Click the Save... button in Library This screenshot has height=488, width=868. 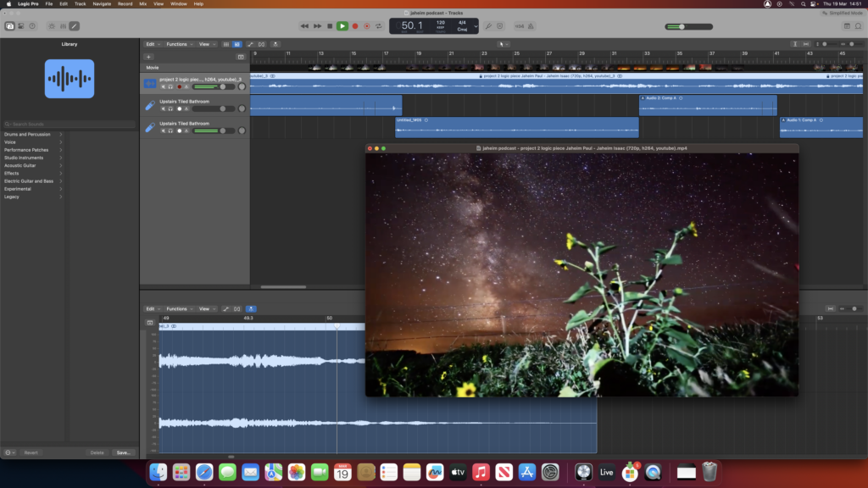(123, 452)
